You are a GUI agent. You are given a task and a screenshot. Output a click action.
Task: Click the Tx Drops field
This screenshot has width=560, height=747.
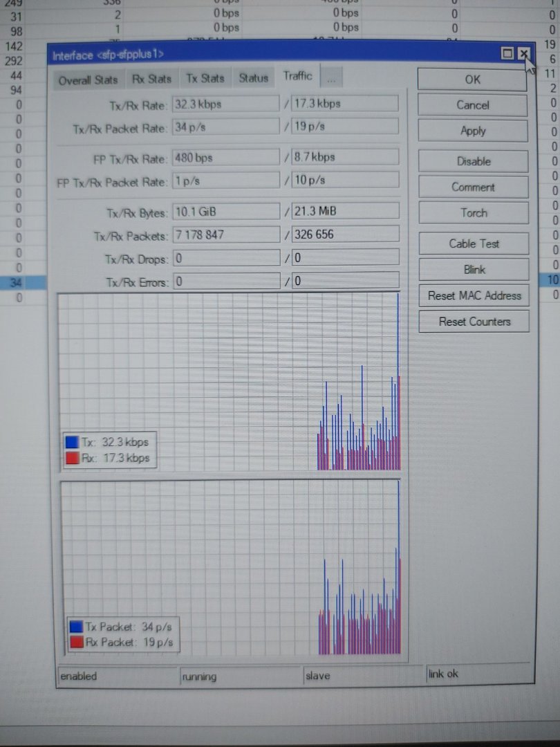point(226,258)
